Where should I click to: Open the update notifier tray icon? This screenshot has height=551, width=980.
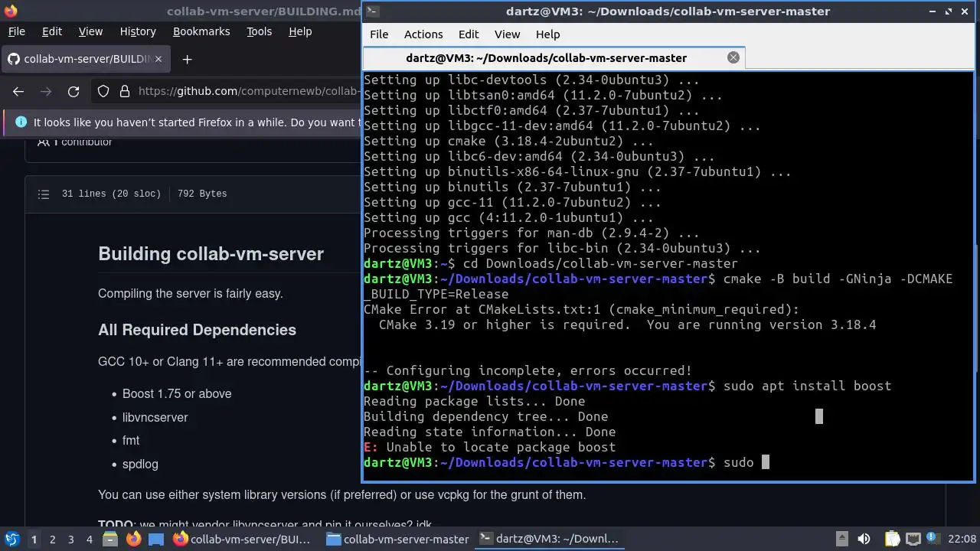[x=933, y=540]
